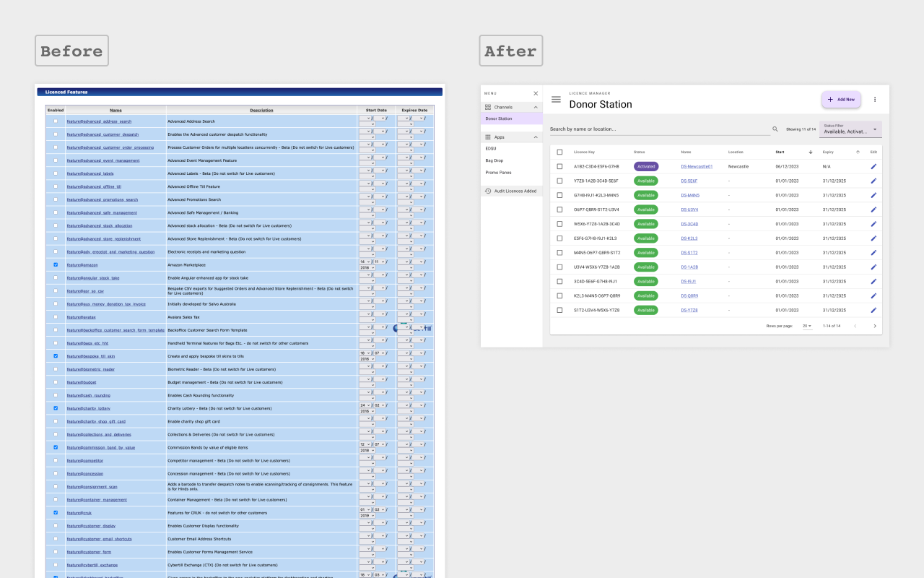The height and width of the screenshot is (578, 924).
Task: Click the hamburger menu beside Donor Station
Action: point(556,100)
